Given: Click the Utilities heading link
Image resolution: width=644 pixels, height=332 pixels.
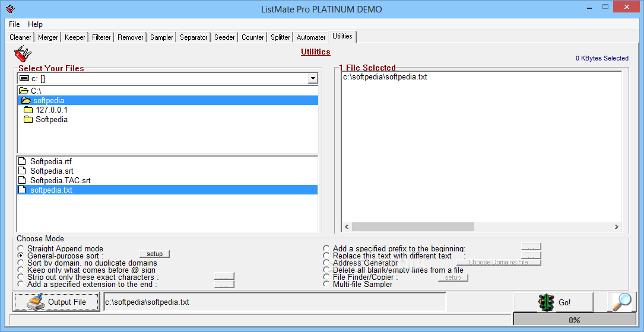Looking at the screenshot, I should [x=315, y=52].
